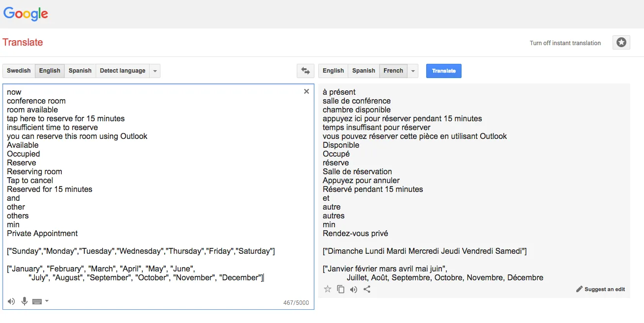Swap source and target languages

click(x=306, y=71)
